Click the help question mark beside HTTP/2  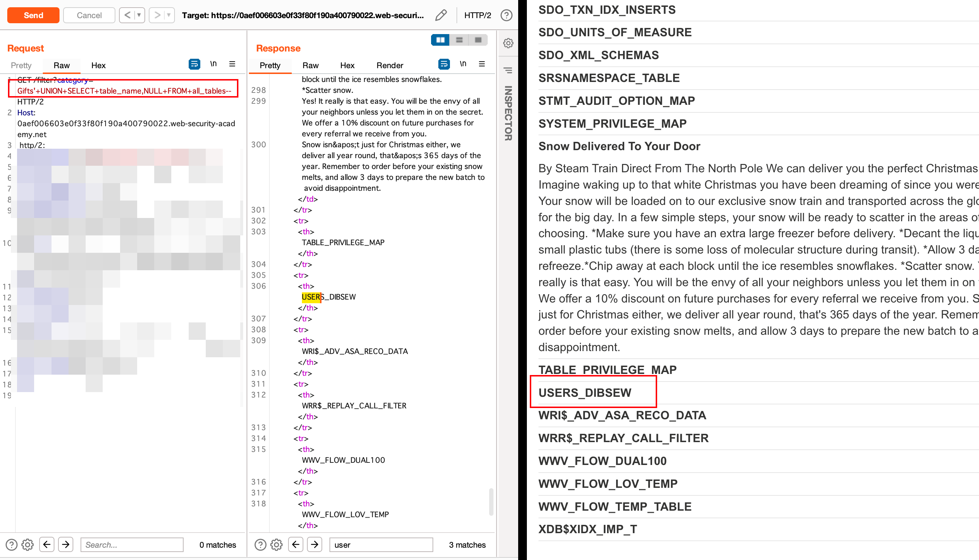coord(507,15)
